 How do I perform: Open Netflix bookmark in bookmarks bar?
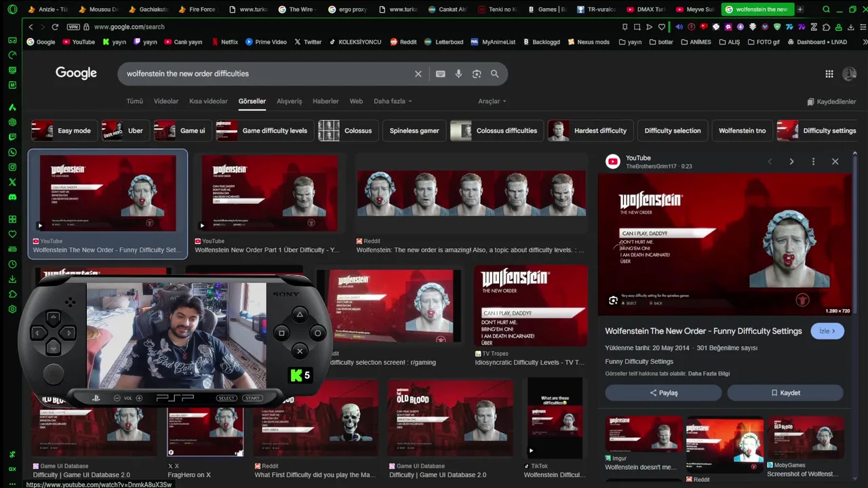click(x=225, y=42)
